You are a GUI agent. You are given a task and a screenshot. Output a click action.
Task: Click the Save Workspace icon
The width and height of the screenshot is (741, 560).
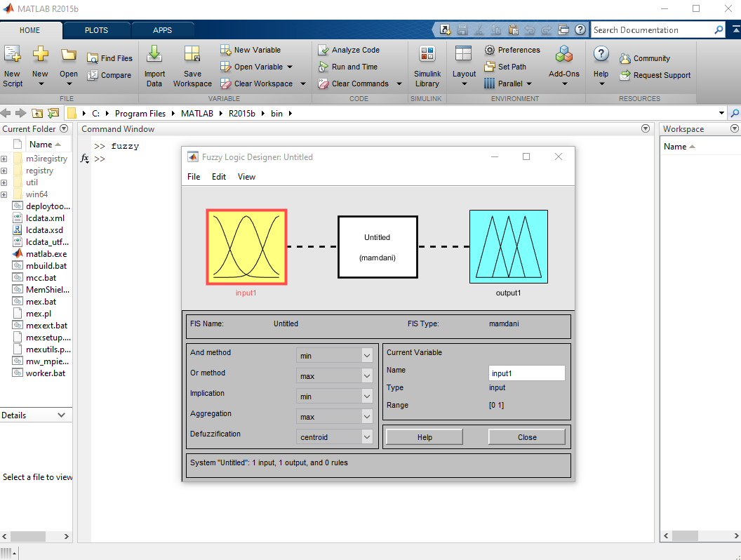(192, 54)
